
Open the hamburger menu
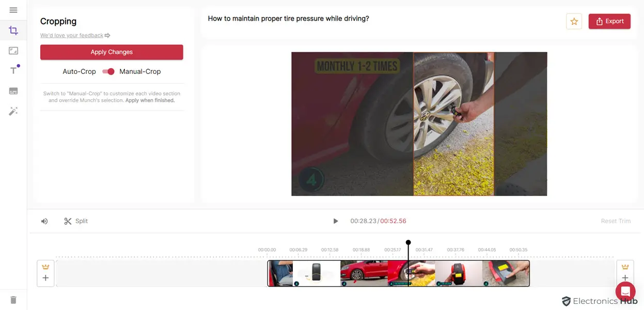[13, 10]
